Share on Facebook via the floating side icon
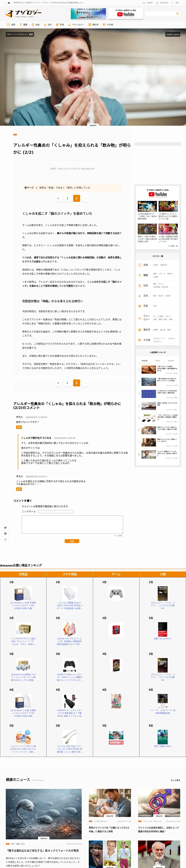 point(5,533)
